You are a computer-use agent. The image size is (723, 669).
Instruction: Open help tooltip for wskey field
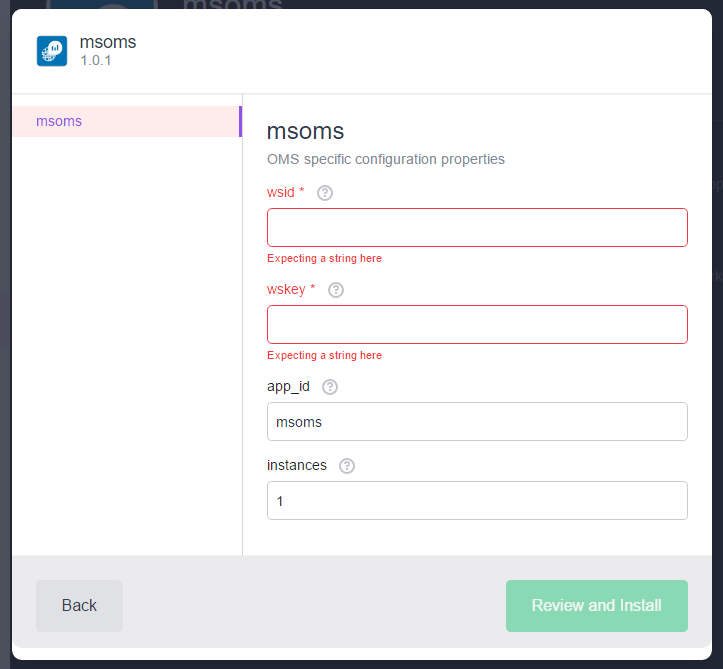click(336, 290)
